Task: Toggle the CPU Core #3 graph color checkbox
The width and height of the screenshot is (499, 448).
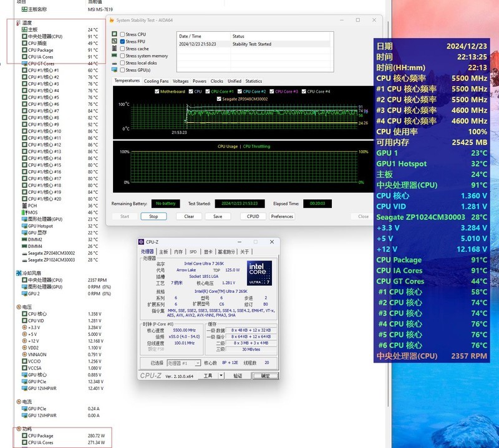Action: tap(273, 92)
